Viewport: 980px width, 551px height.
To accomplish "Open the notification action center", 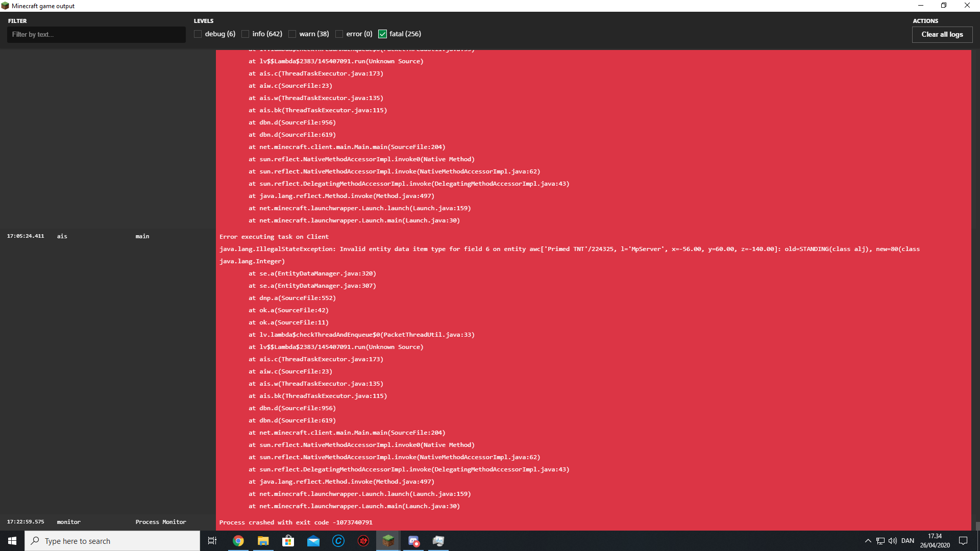I will point(963,541).
